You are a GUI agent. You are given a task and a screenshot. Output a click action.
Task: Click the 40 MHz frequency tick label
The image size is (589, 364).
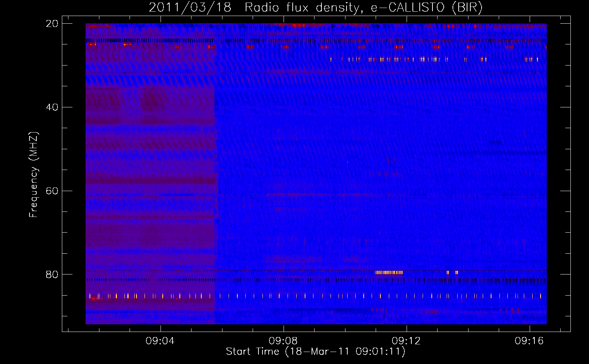click(52, 107)
